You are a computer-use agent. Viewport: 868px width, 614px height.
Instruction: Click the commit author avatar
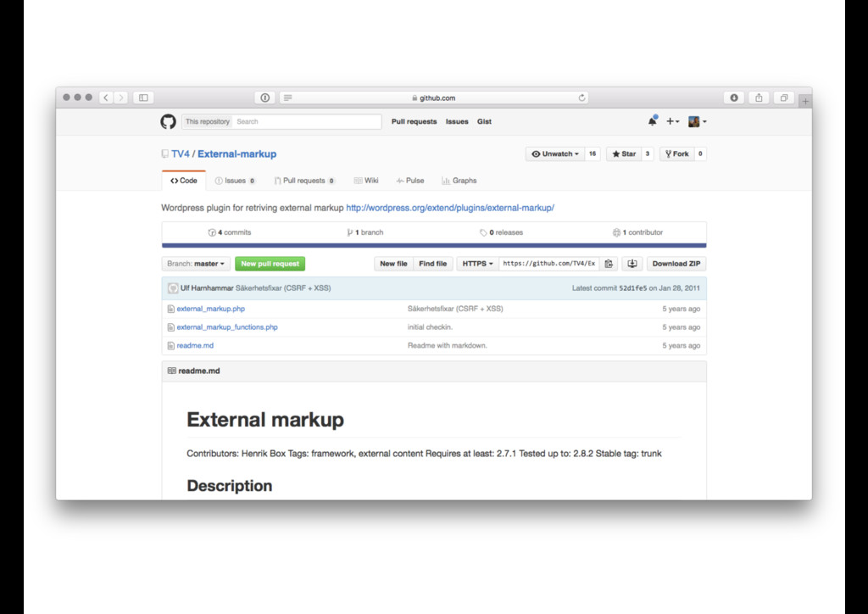173,287
